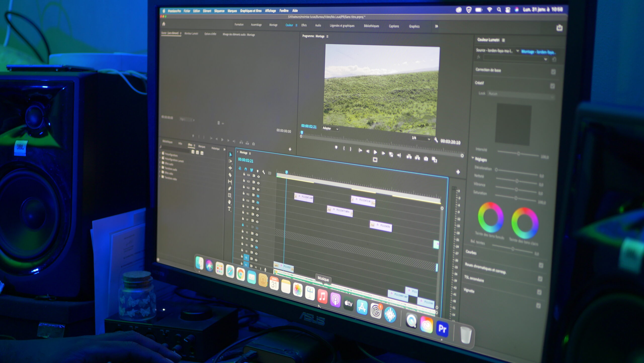The height and width of the screenshot is (363, 644).
Task: Collapse the Réglages section
Action: 473,158
